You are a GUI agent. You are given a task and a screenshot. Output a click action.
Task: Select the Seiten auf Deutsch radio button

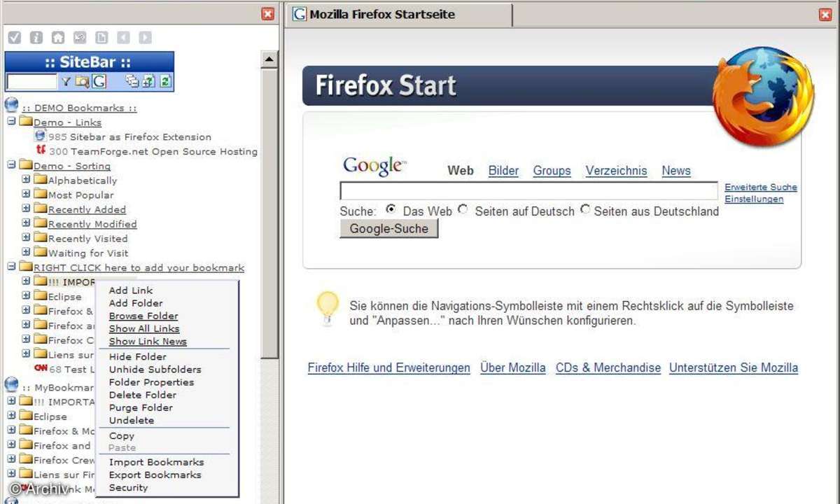pos(463,209)
